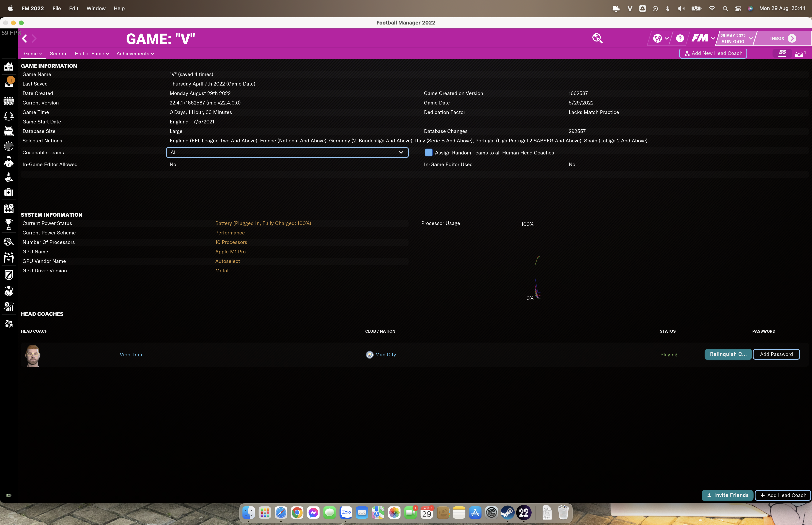Expand the Hall of Fame dropdown
The height and width of the screenshot is (525, 812).
[92, 54]
